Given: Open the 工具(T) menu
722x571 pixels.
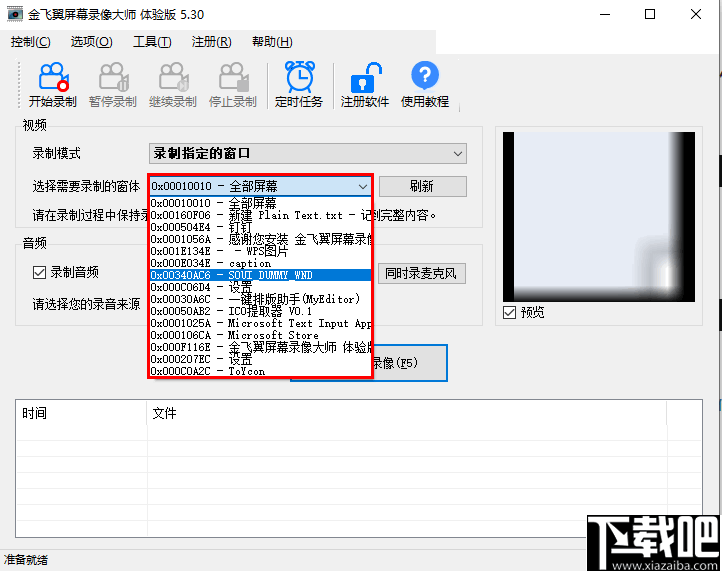Looking at the screenshot, I should (152, 42).
